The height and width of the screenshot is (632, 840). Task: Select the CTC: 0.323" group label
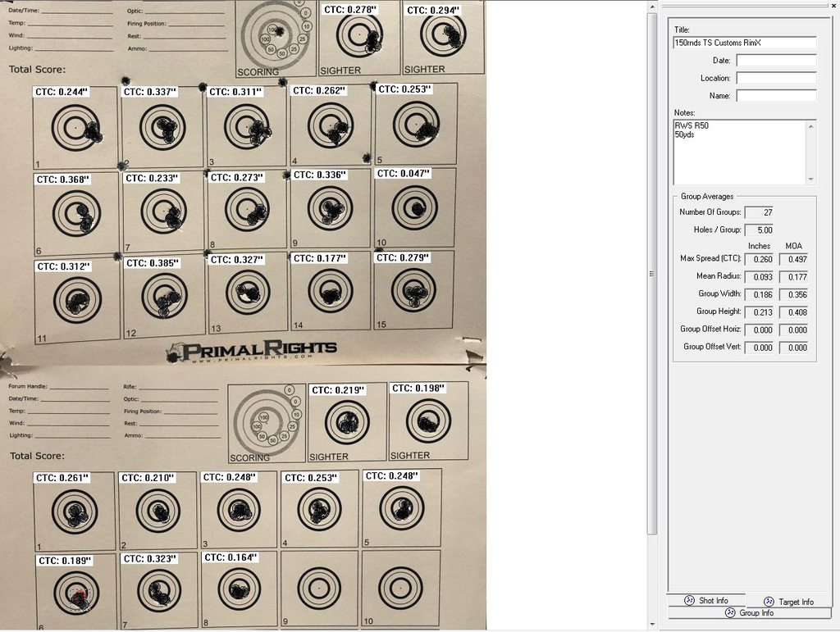tap(150, 559)
